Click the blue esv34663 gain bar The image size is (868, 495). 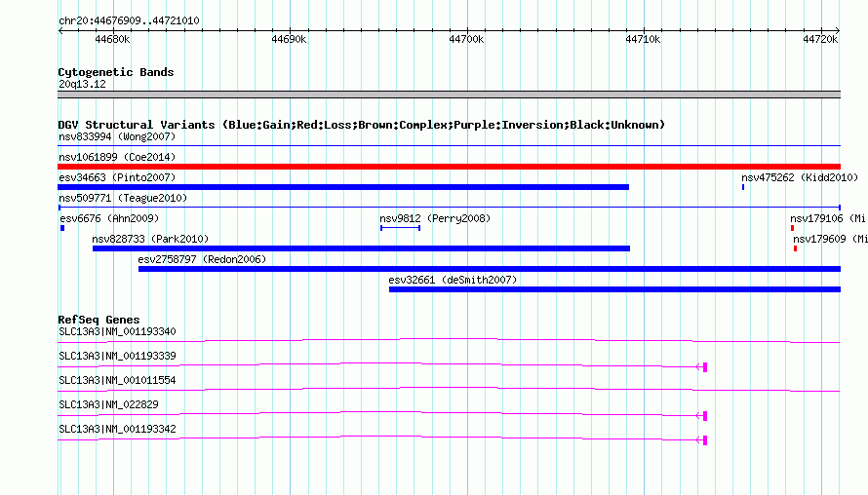pyautogui.click(x=343, y=187)
